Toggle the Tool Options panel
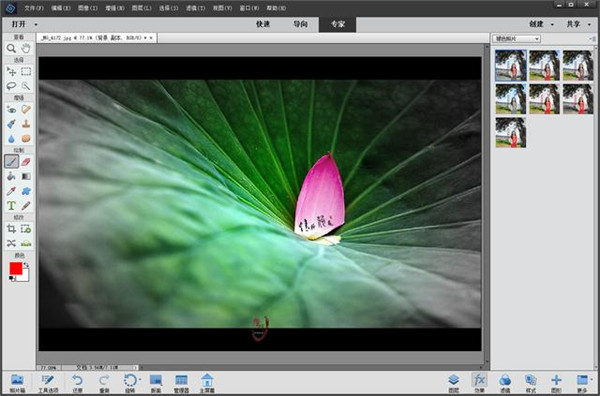600x396 pixels. pyautogui.click(x=48, y=383)
